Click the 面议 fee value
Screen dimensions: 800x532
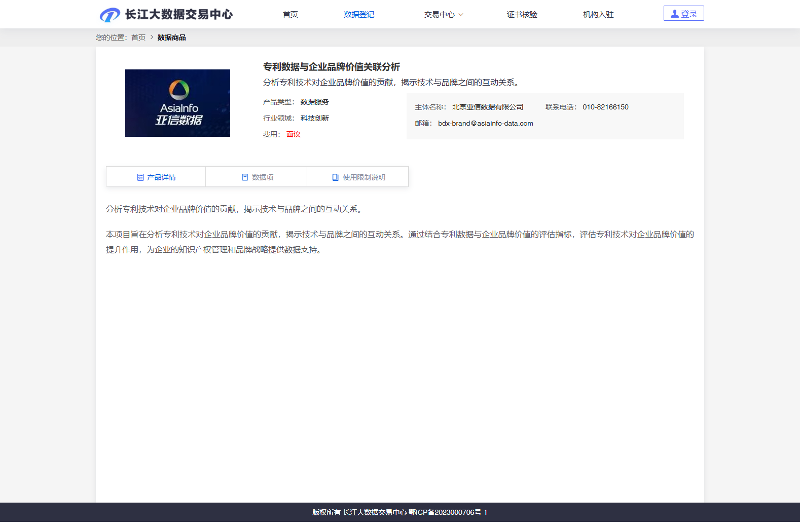(x=294, y=134)
